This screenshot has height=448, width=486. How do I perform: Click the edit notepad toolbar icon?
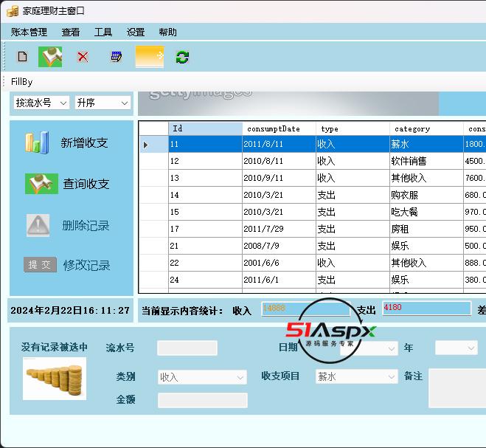tap(116, 57)
